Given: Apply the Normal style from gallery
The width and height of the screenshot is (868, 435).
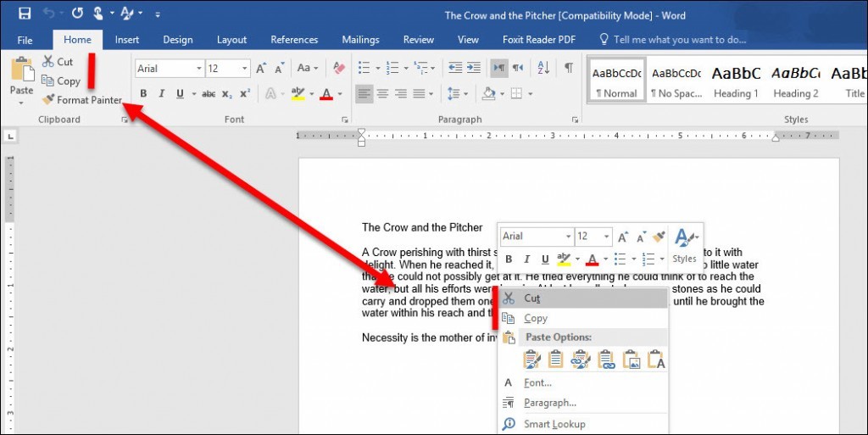Looking at the screenshot, I should coord(617,81).
